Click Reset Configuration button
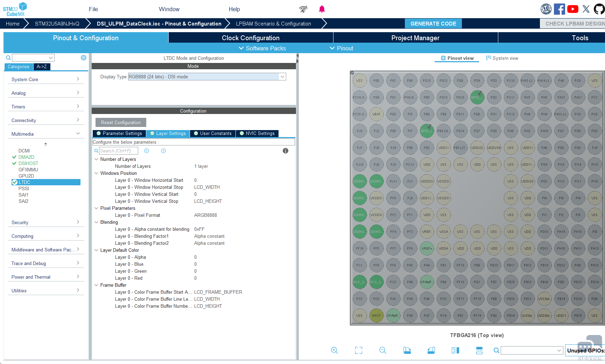This screenshot has height=364, width=605. [x=121, y=122]
